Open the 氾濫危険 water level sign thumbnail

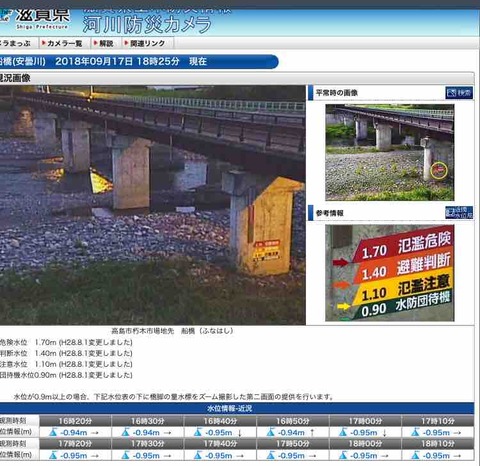(x=390, y=273)
